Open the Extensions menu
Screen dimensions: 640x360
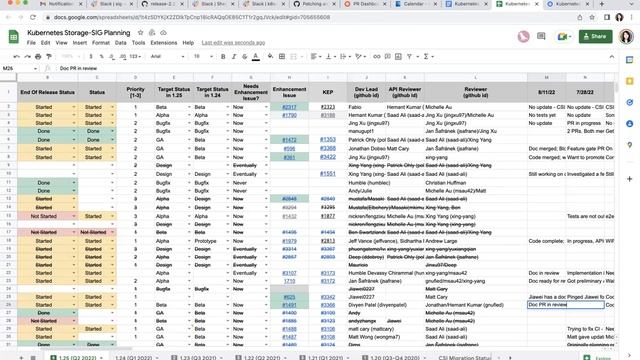pos(164,42)
